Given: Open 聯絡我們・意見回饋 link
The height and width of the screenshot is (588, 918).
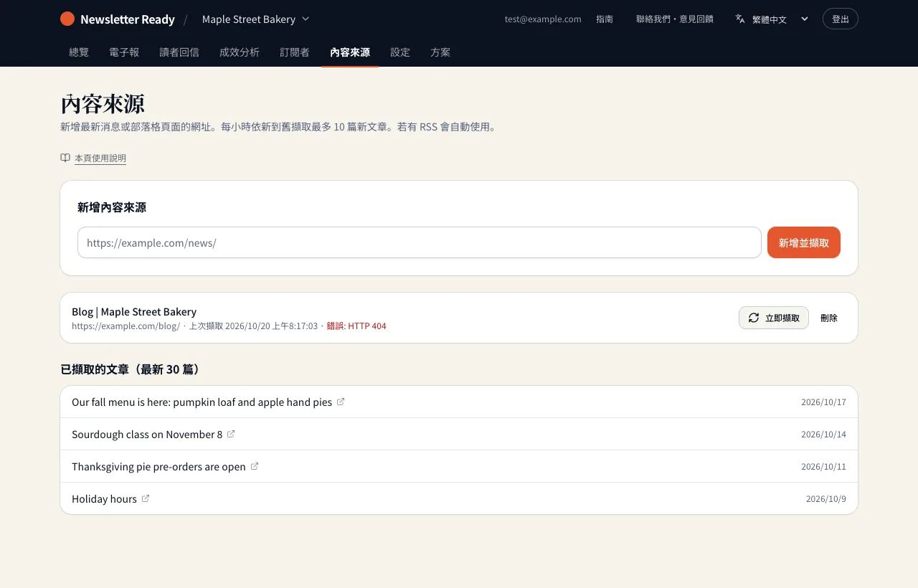Looking at the screenshot, I should click(x=675, y=19).
